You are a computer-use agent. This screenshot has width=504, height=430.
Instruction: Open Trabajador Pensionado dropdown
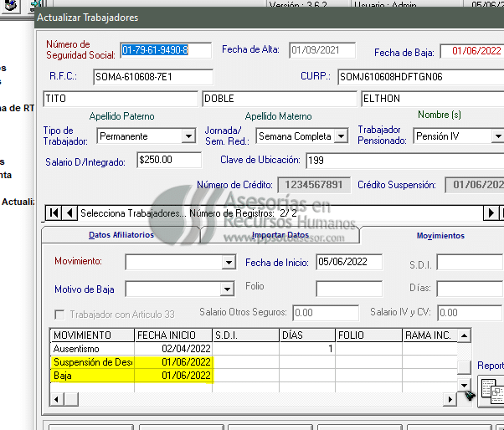coord(497,136)
